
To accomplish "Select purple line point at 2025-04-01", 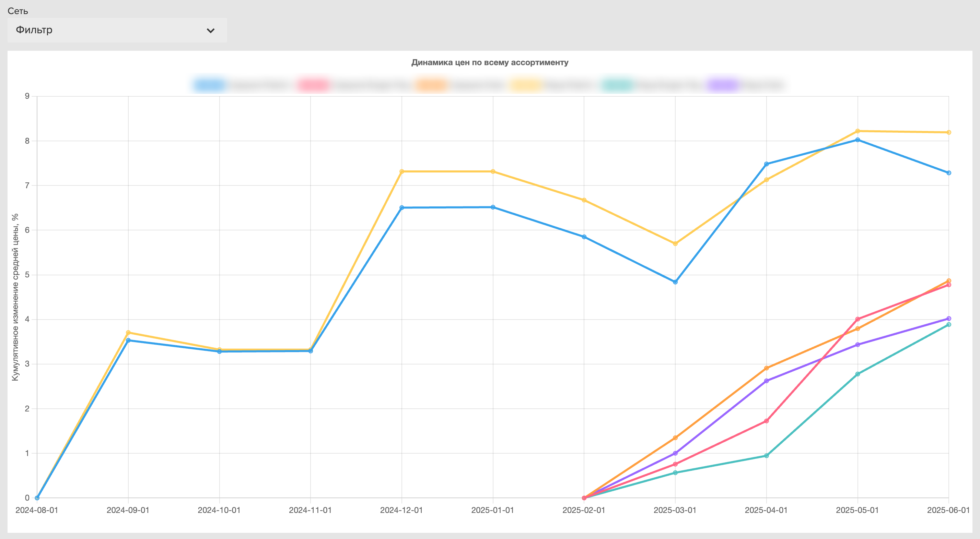I will (767, 381).
